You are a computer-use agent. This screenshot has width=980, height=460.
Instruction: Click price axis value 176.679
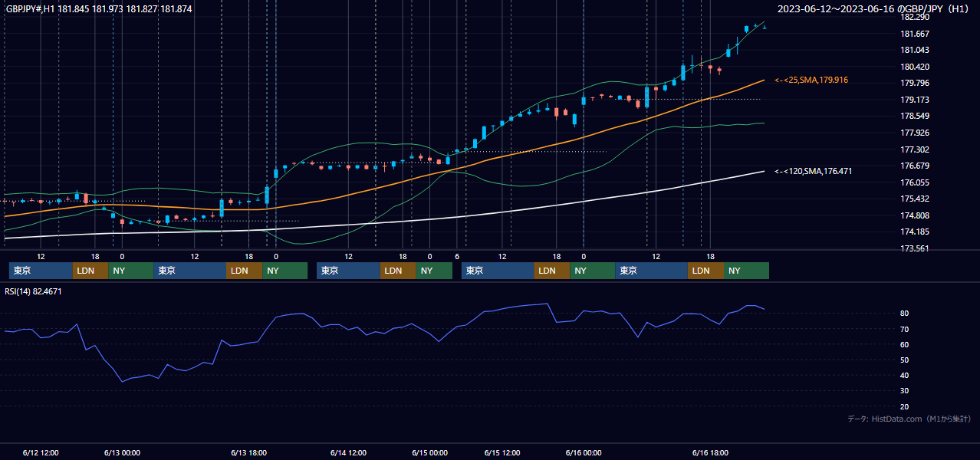[x=914, y=166]
